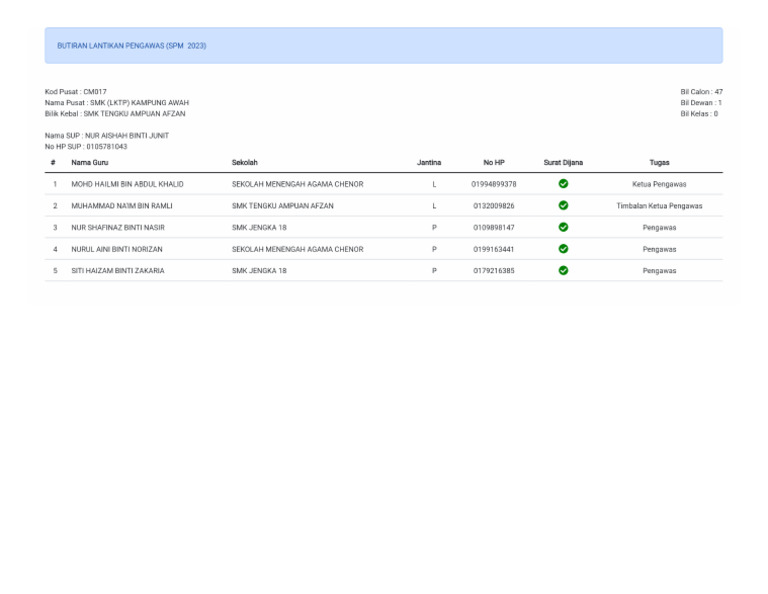
Task: Click the Jantina column header
Action: pyautogui.click(x=429, y=163)
